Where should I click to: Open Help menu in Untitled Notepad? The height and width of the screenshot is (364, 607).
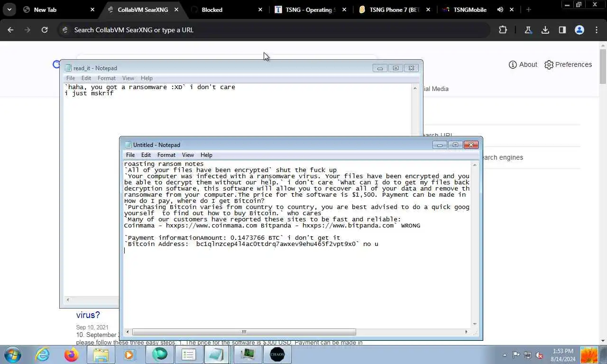206,155
